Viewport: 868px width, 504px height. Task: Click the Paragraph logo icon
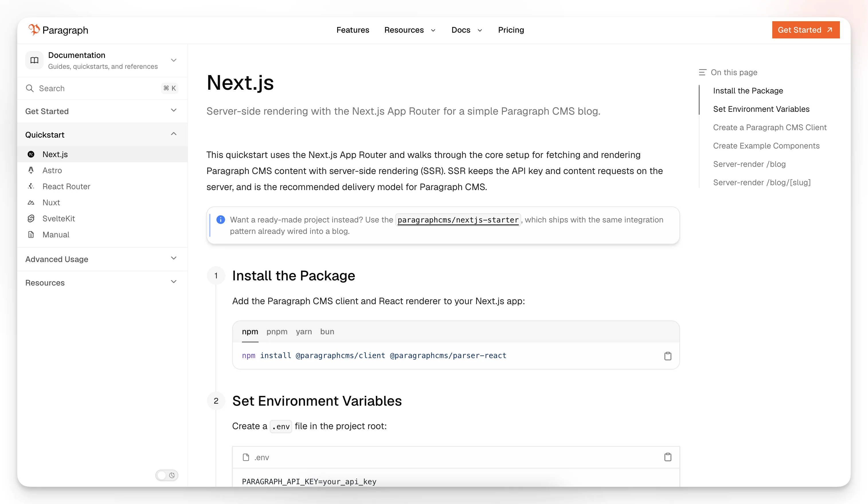(x=34, y=30)
